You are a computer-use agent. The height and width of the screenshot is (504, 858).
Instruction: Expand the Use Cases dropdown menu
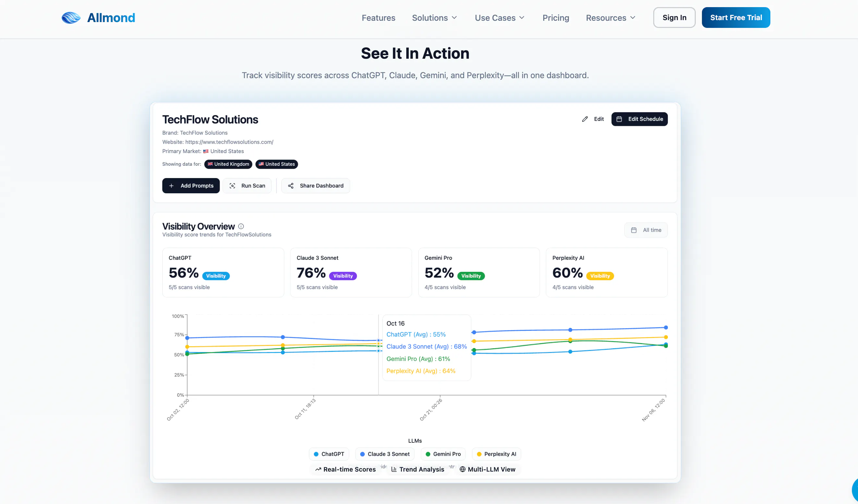[500, 18]
